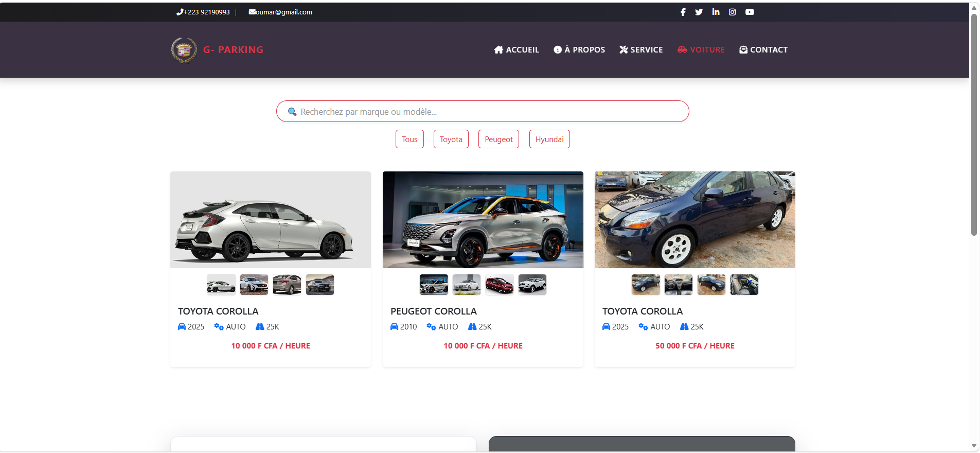Select fourth thumbnail under Peugeot Corolla
The width and height of the screenshot is (980, 453).
[x=532, y=285]
